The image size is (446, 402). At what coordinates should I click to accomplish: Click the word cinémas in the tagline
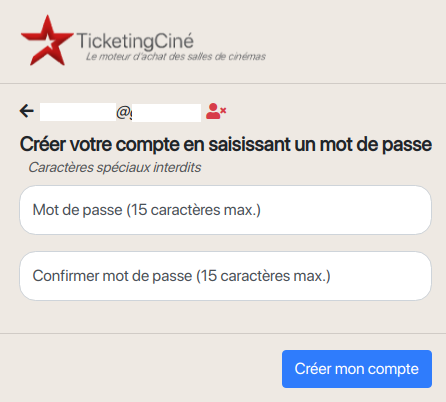tap(247, 57)
